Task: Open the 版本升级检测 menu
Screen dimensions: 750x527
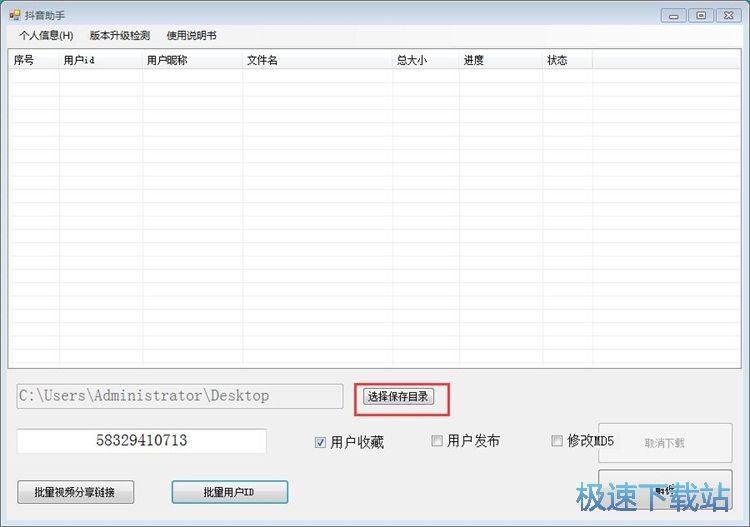Action: point(119,36)
